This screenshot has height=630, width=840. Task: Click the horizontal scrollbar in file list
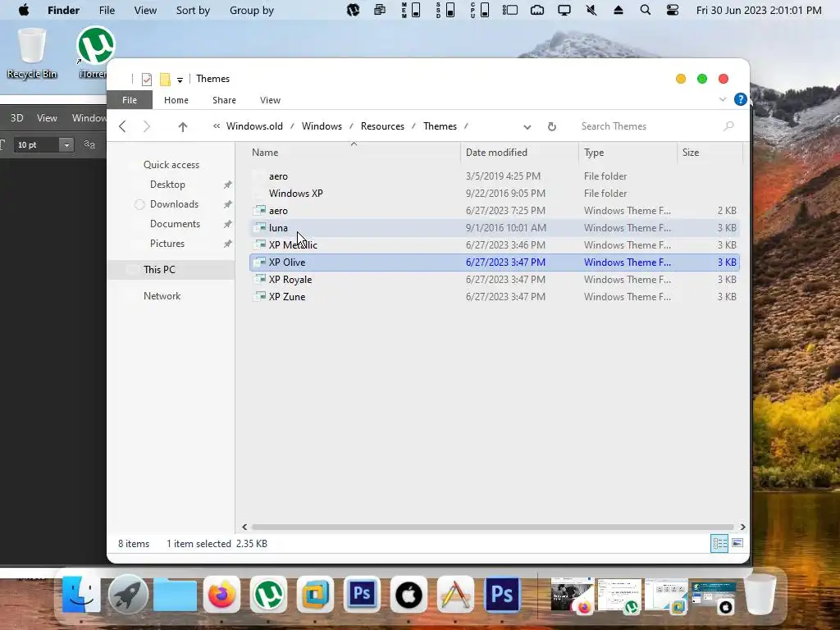[492, 527]
